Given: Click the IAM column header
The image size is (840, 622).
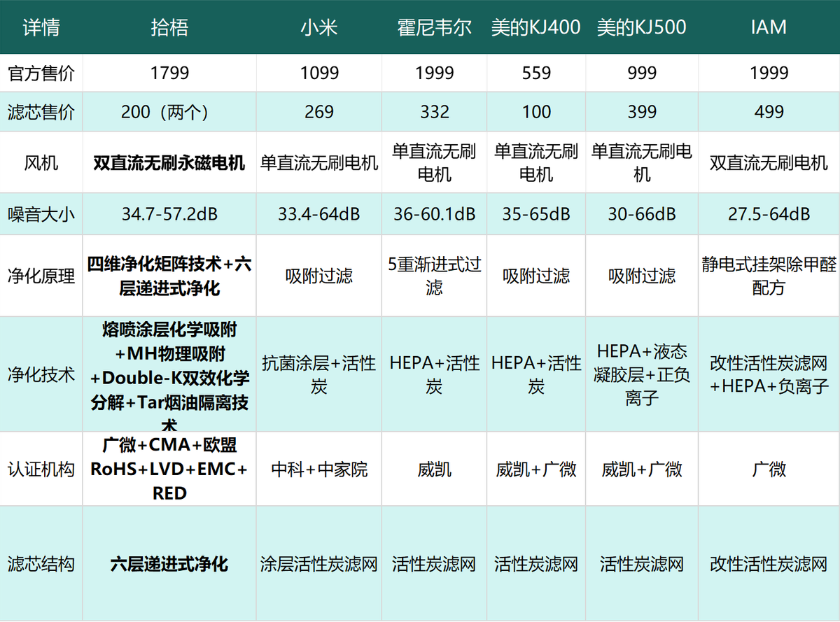Looking at the screenshot, I should pos(769,27).
